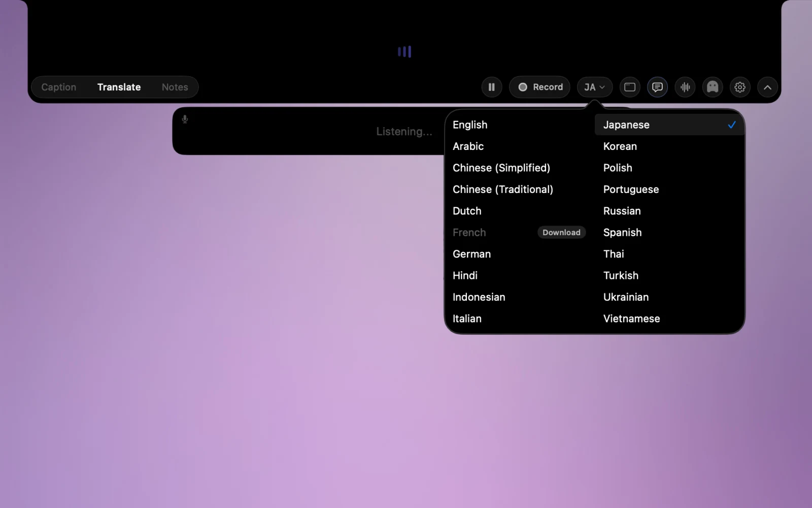Pick Hindi in the language menu
Viewport: 812px width, 508px height.
pos(519,275)
